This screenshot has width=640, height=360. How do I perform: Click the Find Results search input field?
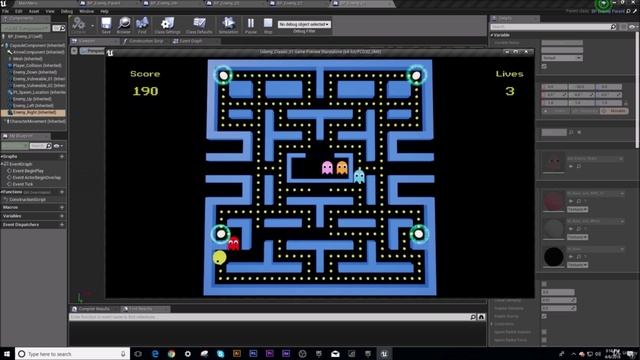click(x=269, y=317)
